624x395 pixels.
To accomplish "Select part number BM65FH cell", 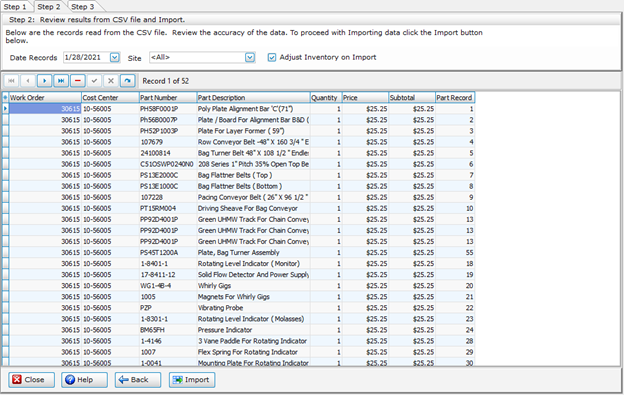I will (x=168, y=330).
